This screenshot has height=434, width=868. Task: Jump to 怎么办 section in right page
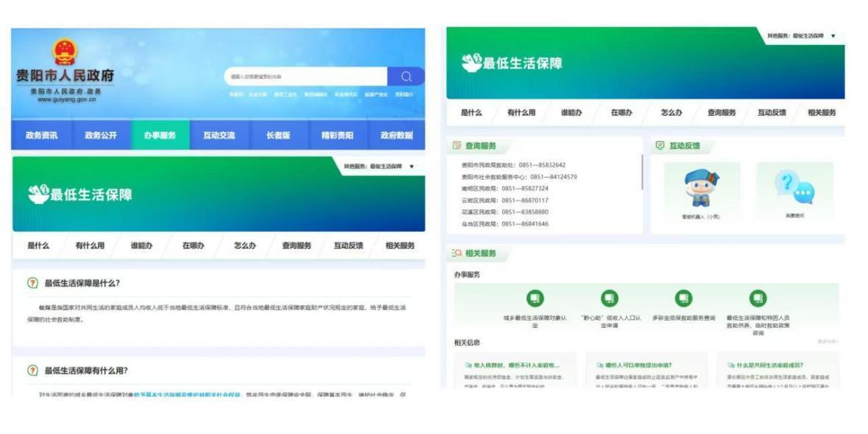click(x=671, y=113)
